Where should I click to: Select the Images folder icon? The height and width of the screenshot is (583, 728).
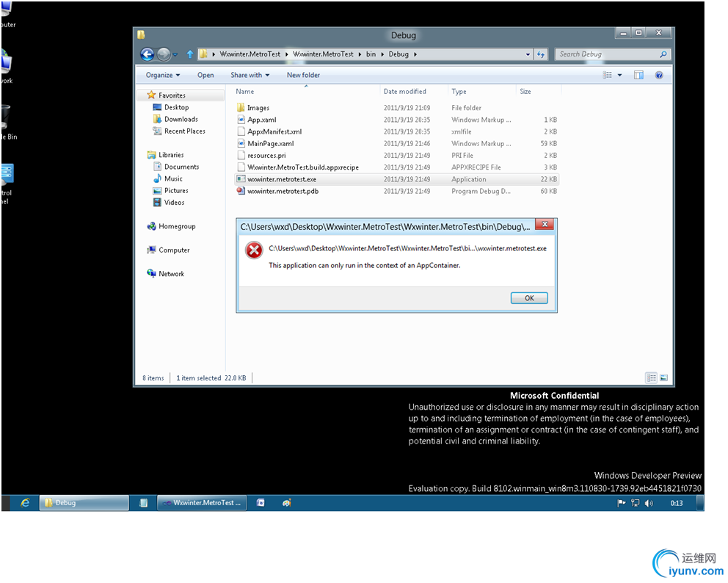point(241,108)
